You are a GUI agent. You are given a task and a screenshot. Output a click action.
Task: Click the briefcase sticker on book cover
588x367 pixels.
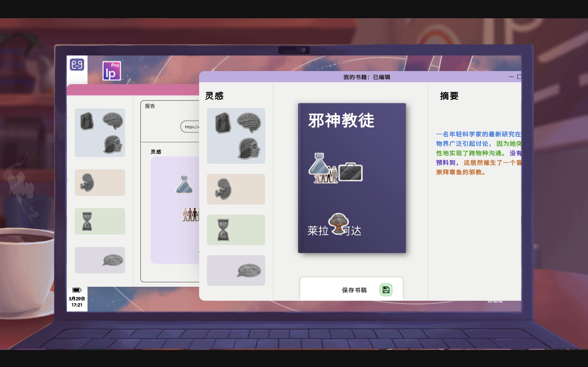[x=350, y=172]
